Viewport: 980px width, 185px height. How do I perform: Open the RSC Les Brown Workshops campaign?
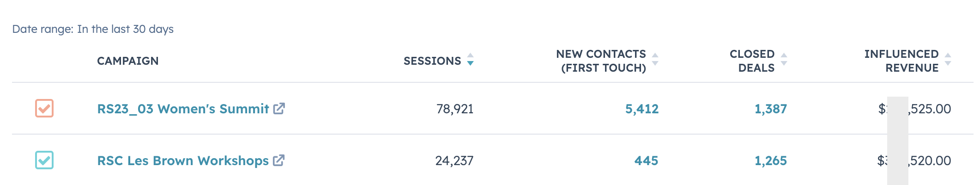183,160
